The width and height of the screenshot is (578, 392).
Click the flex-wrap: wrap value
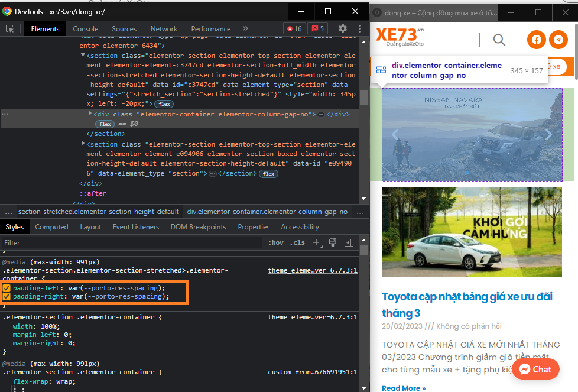point(64,382)
